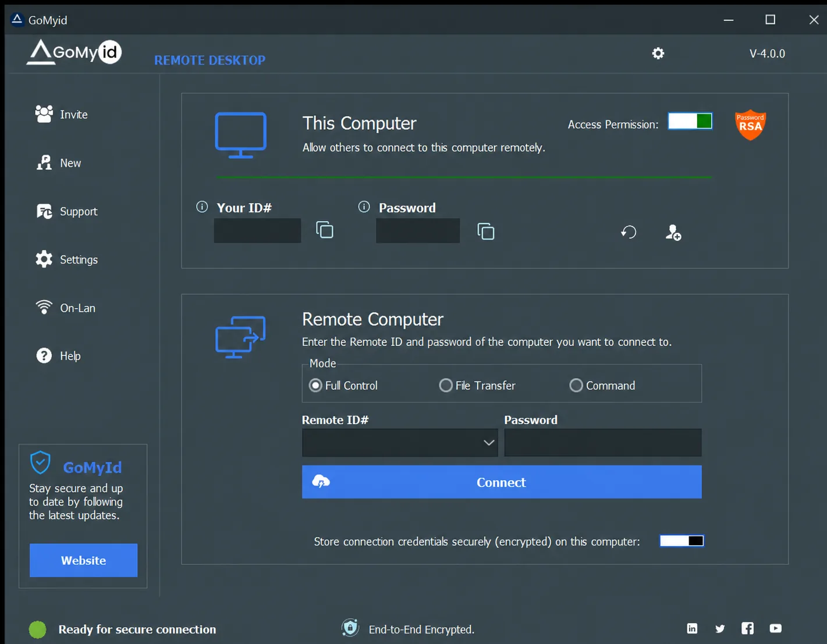Minimize the GoMyid window
This screenshot has height=644, width=827.
pos(728,20)
